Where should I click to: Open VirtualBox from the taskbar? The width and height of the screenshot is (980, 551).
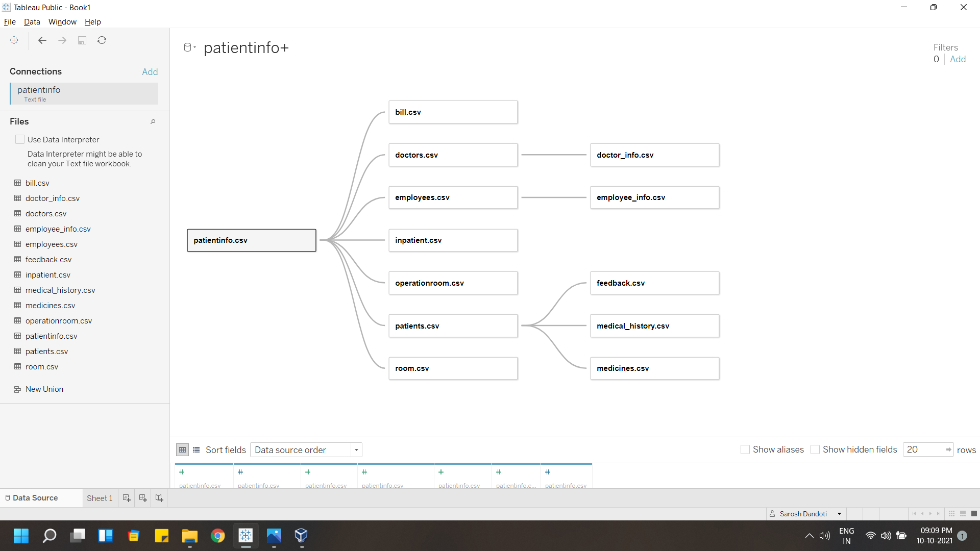(x=301, y=536)
